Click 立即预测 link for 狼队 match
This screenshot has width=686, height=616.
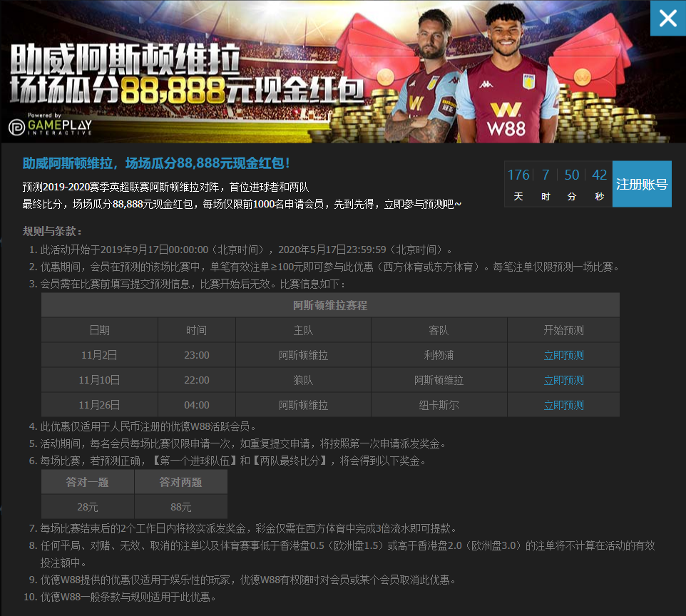click(x=563, y=380)
